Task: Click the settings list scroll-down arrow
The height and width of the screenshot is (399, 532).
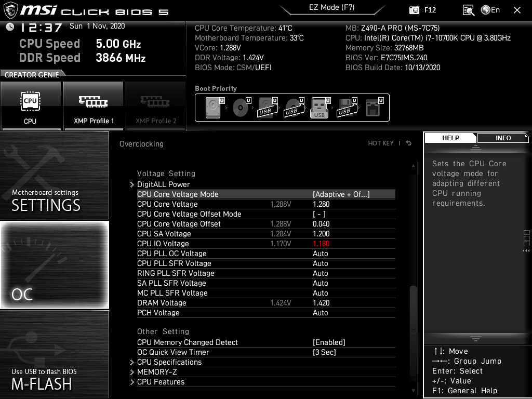Action: click(x=413, y=391)
